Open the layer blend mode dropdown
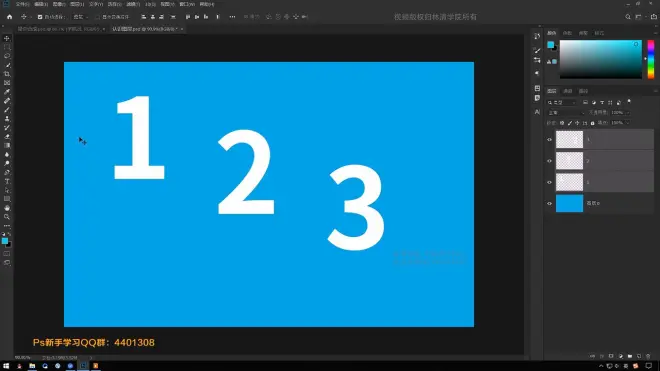This screenshot has height=371, width=660. click(566, 113)
